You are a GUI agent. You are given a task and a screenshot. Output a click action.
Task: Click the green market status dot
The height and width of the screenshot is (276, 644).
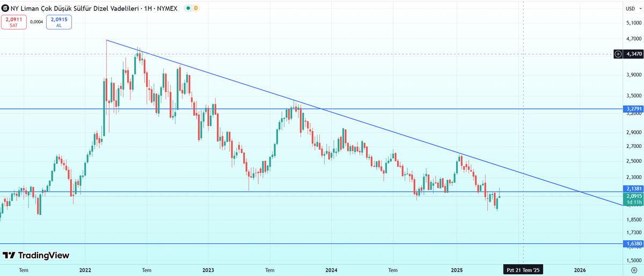pyautogui.click(x=187, y=8)
